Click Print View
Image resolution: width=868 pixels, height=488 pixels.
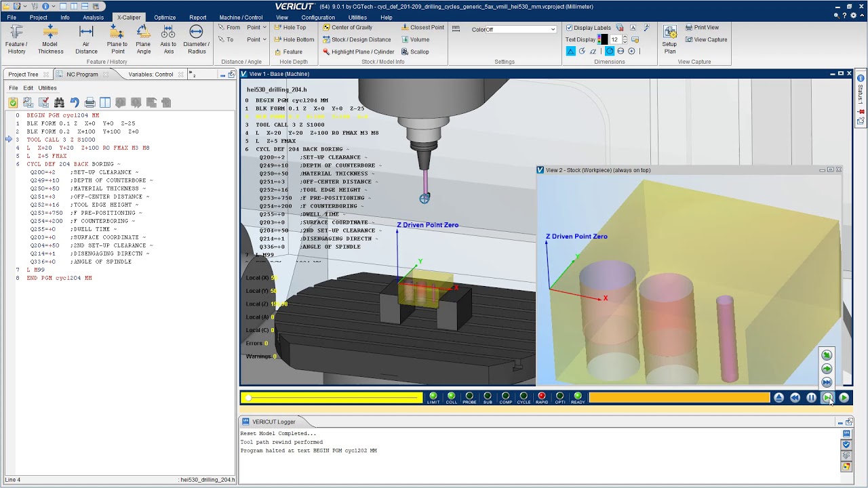(701, 28)
